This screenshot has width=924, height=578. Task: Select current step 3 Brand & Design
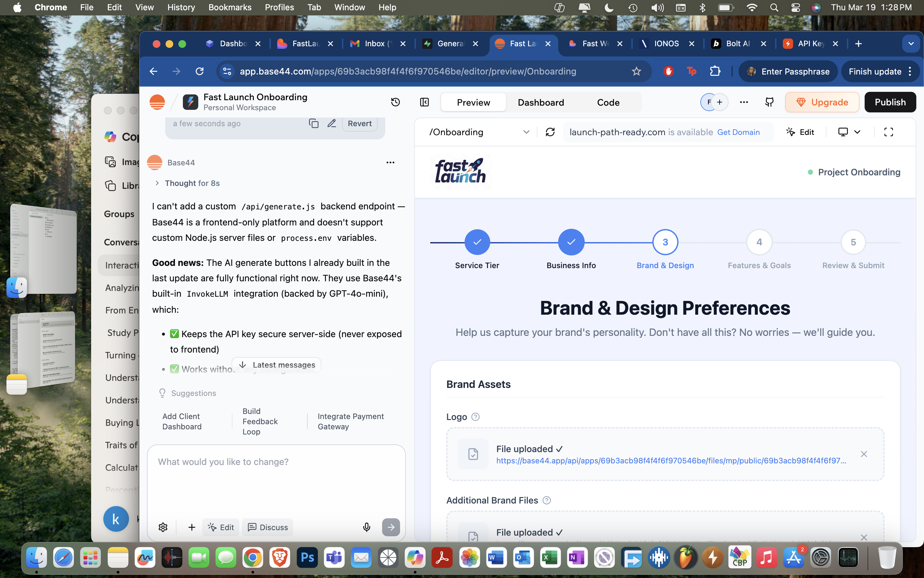[665, 242]
